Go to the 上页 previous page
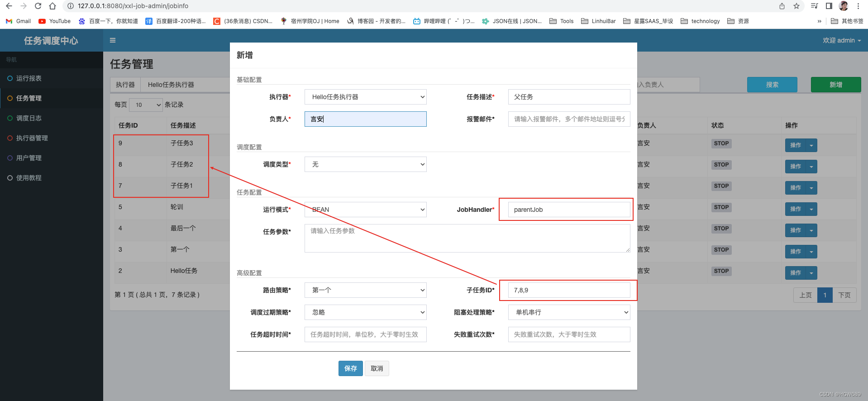The width and height of the screenshot is (868, 401). 806,295
